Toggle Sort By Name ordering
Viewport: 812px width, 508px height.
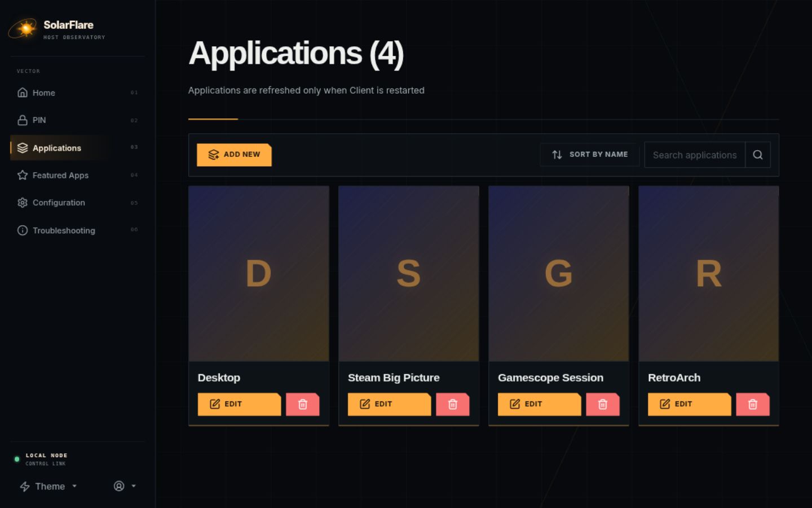589,155
